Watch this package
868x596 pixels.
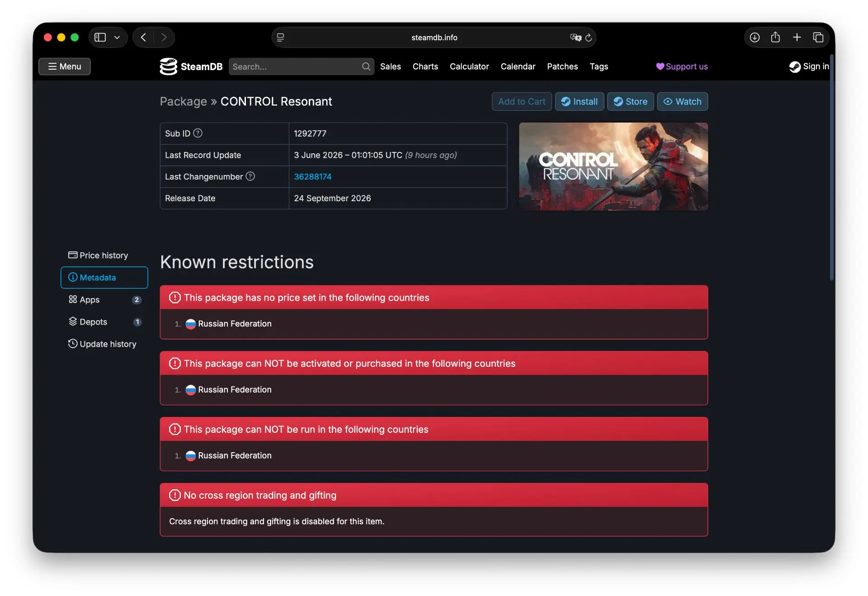pos(683,102)
